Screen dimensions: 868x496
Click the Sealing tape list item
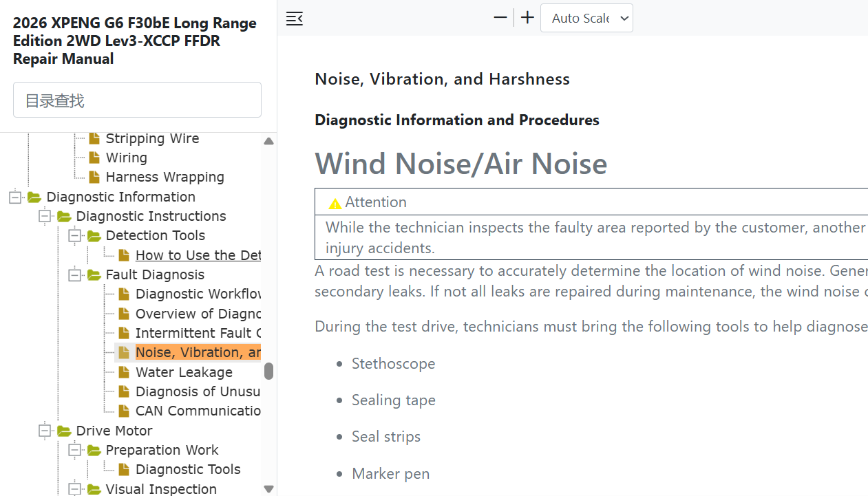[393, 400]
